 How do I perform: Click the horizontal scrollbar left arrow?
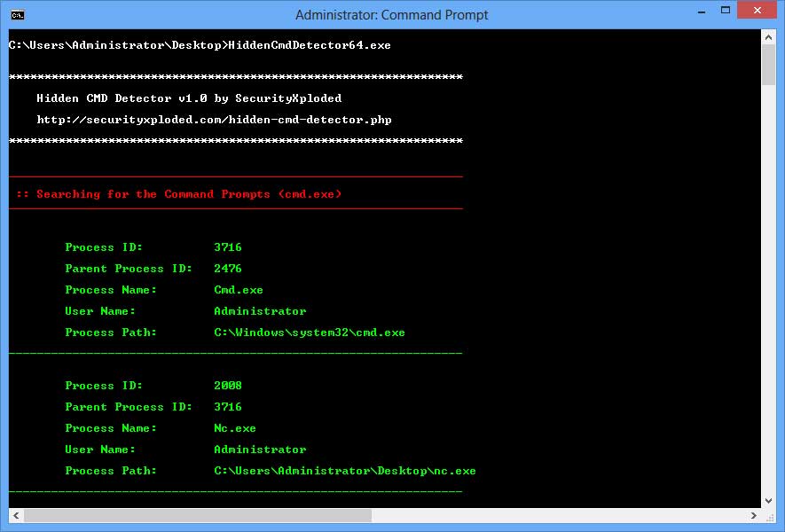click(x=16, y=515)
